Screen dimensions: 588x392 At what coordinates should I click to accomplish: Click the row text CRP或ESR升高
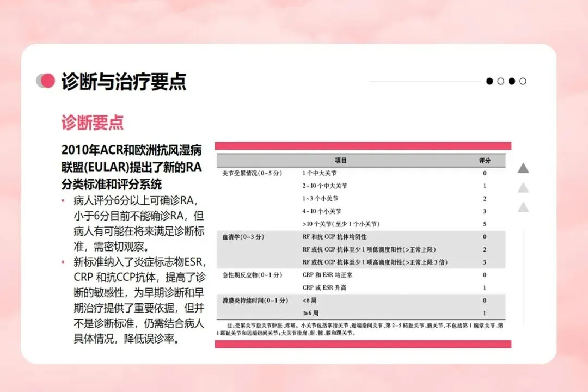click(x=324, y=287)
